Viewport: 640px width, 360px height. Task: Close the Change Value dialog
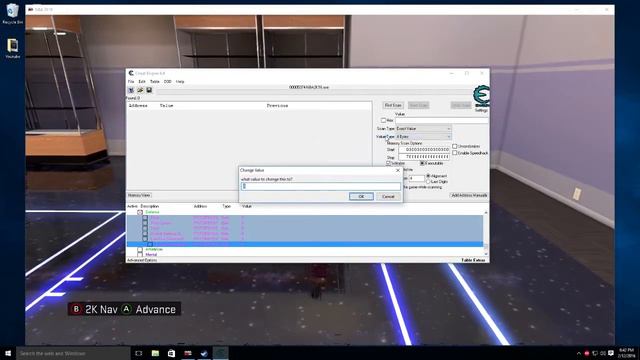398,170
